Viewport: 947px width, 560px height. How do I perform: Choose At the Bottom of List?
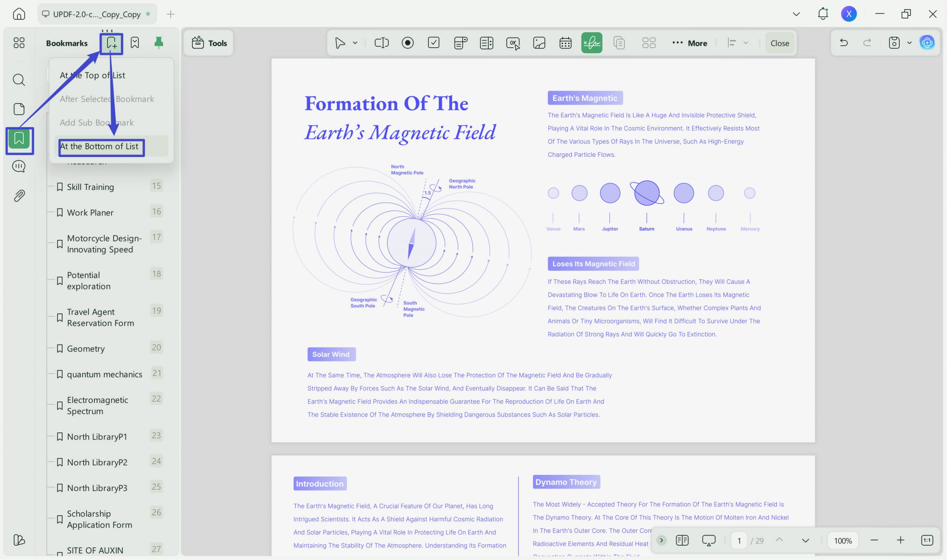(111, 146)
